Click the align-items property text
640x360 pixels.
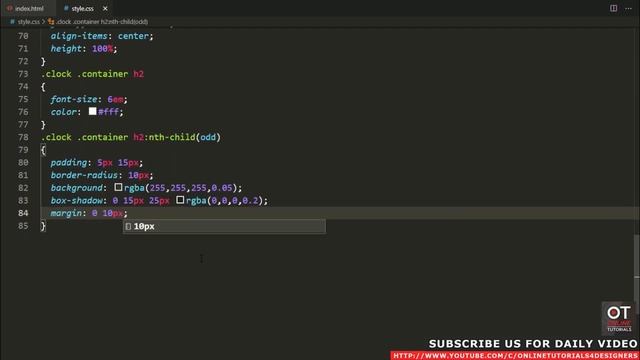click(x=79, y=36)
